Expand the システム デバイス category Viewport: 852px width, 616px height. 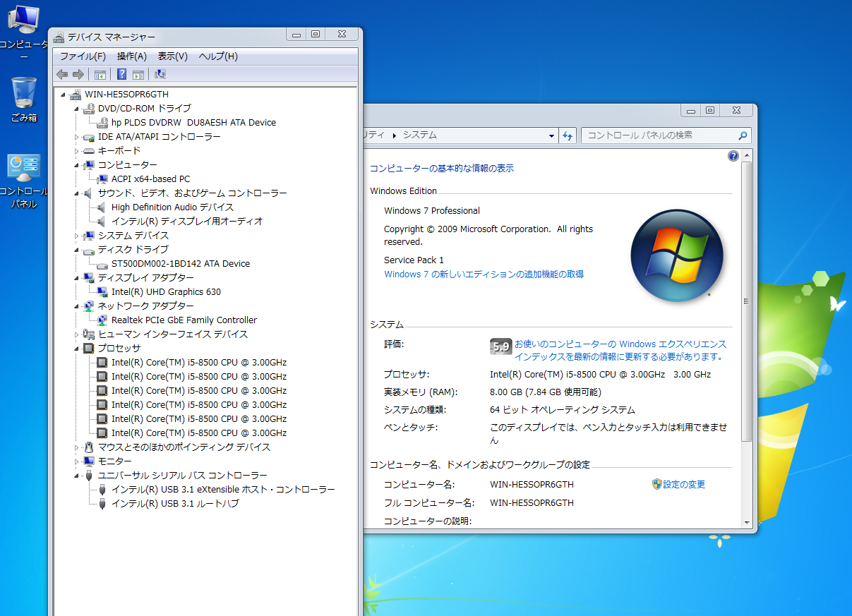[77, 236]
